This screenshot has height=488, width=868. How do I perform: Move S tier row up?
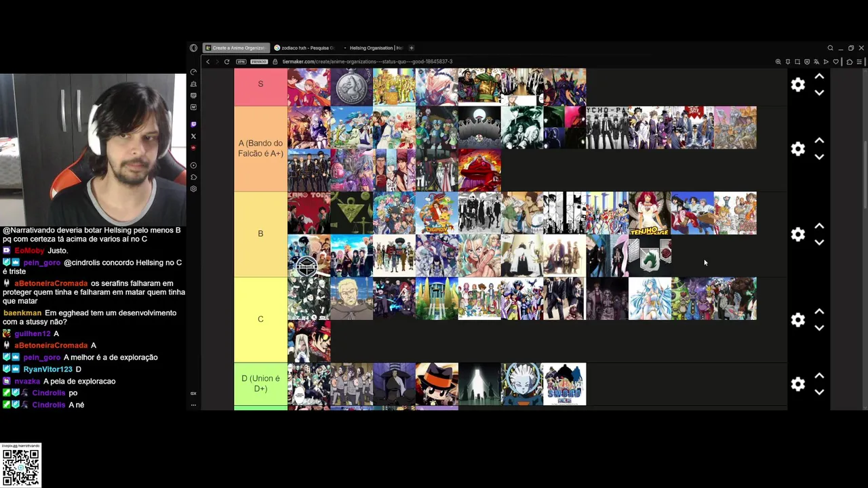point(819,77)
